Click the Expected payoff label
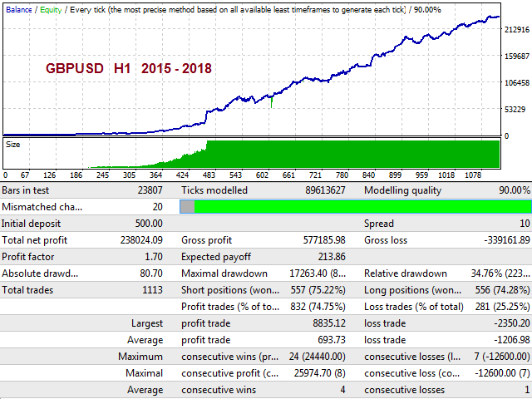Screen dimensions: 532x399 (216, 257)
